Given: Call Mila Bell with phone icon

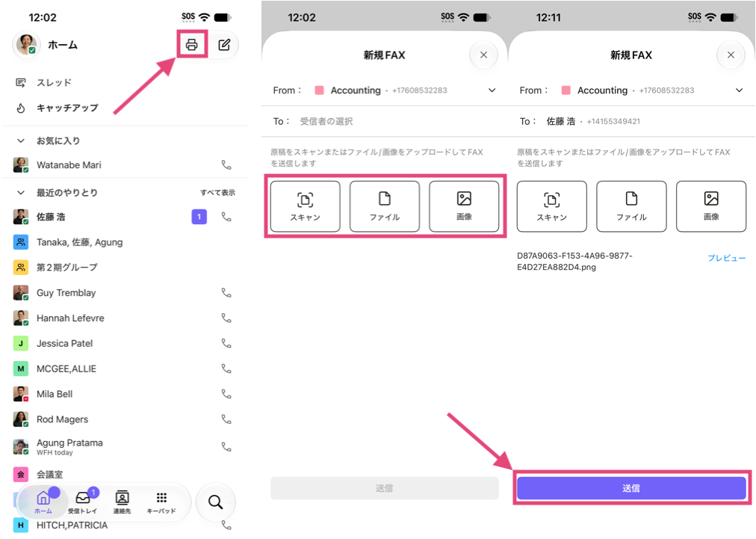Looking at the screenshot, I should coord(226,394).
